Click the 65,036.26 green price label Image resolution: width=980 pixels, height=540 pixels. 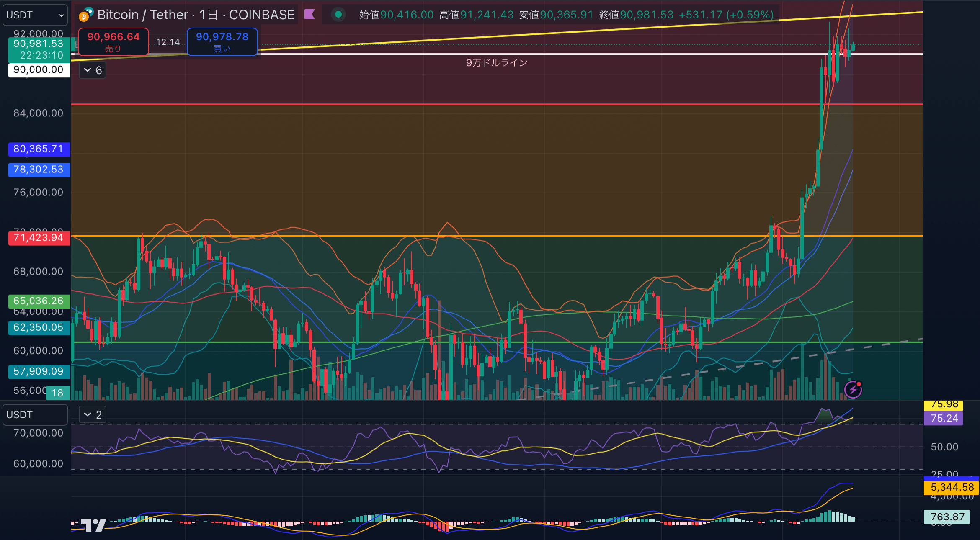point(39,301)
